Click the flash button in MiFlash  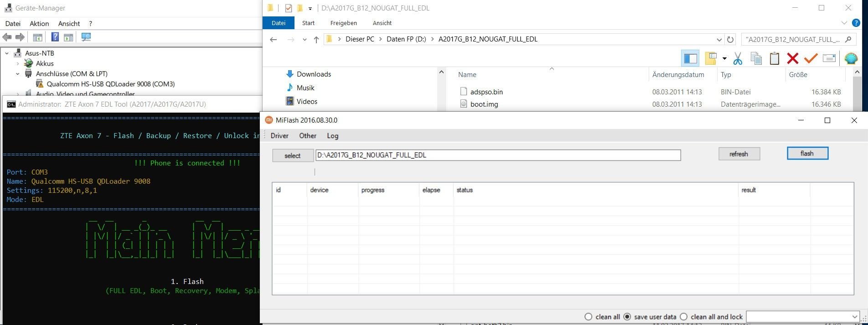[807, 154]
